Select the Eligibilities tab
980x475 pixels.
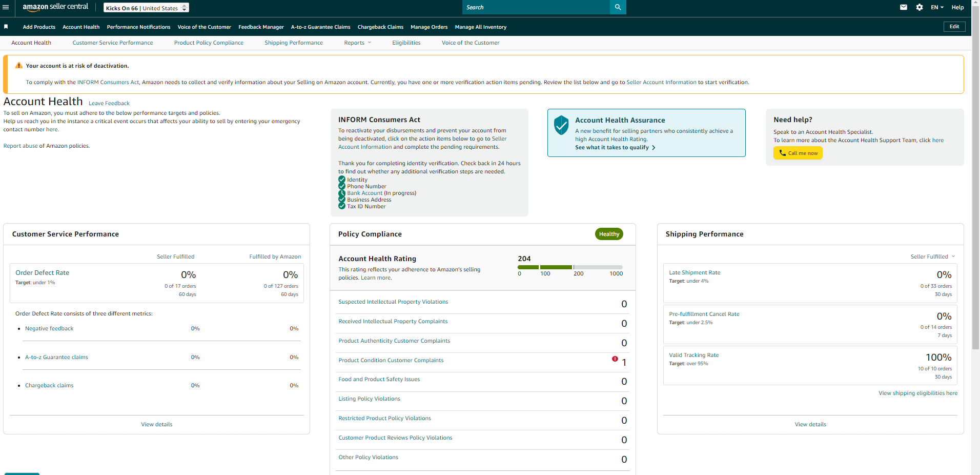406,43
